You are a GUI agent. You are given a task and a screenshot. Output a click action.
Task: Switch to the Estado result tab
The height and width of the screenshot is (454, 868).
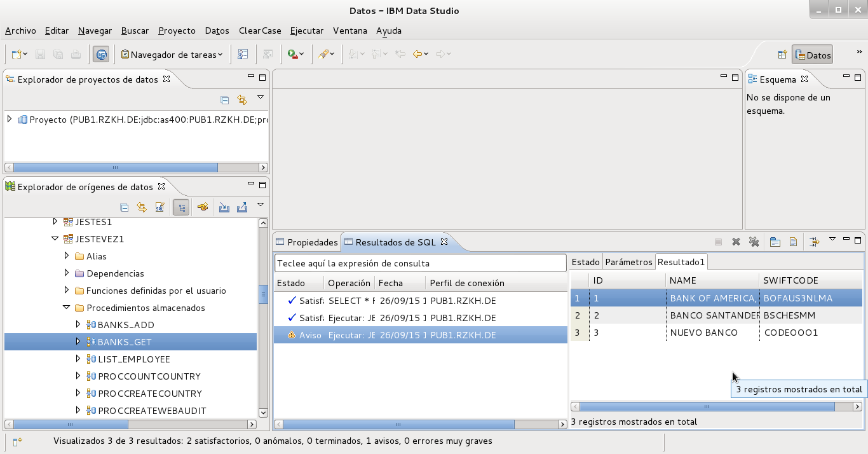[x=585, y=262]
